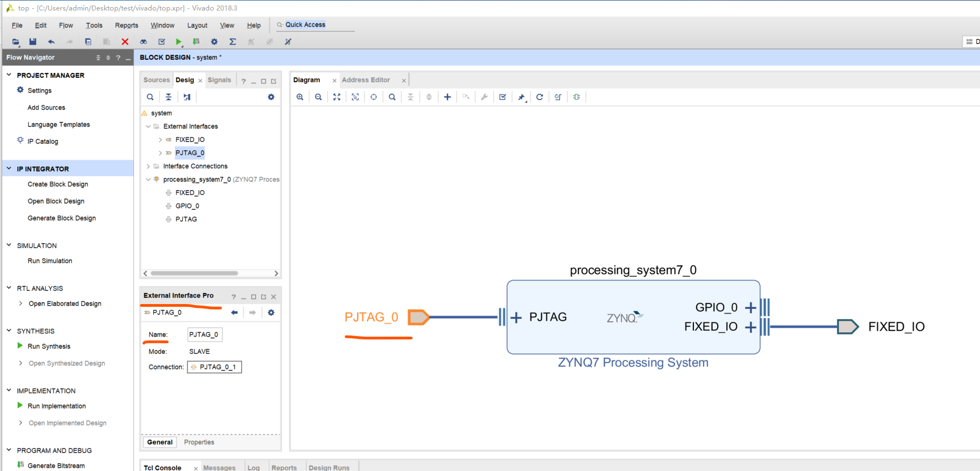The height and width of the screenshot is (471, 980).
Task: Regenerate the diagram layout
Action: click(x=540, y=97)
